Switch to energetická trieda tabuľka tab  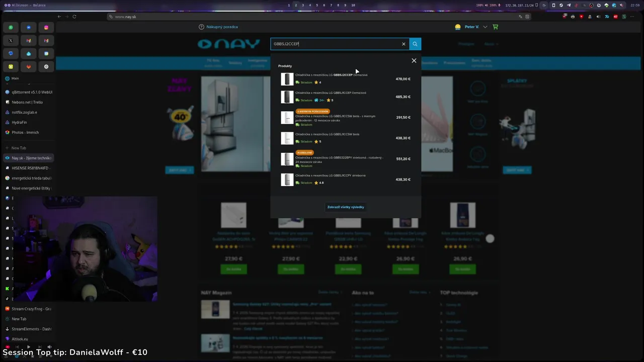coord(29,178)
